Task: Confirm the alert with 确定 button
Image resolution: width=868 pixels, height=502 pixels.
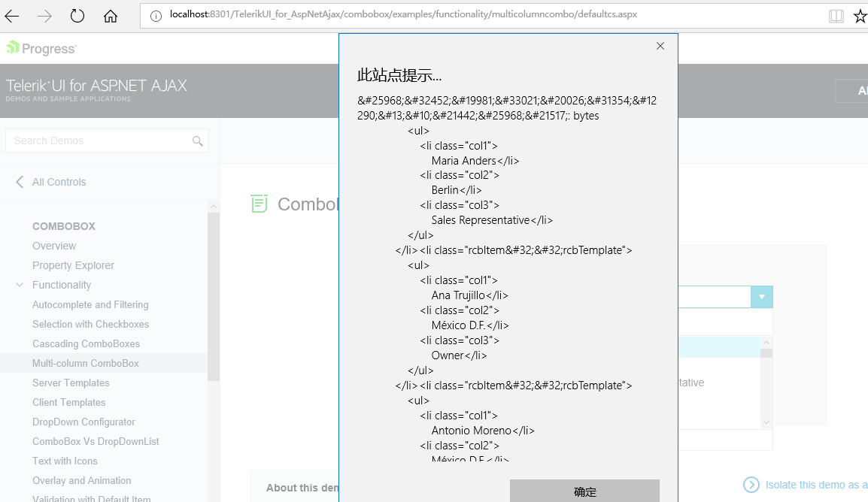Action: (584, 491)
